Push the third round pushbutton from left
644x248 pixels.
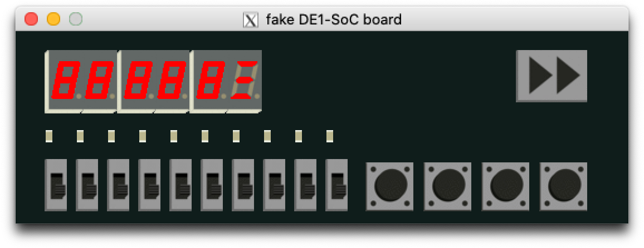point(505,186)
